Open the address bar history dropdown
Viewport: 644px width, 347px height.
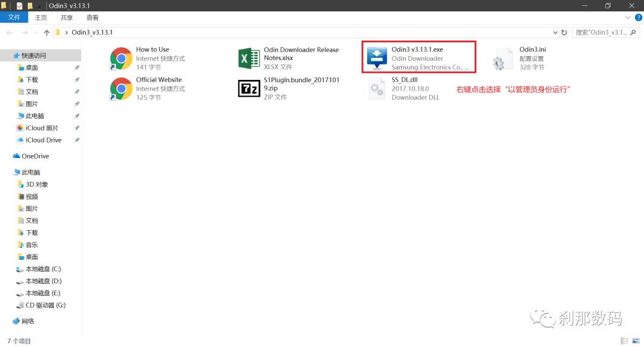point(554,32)
